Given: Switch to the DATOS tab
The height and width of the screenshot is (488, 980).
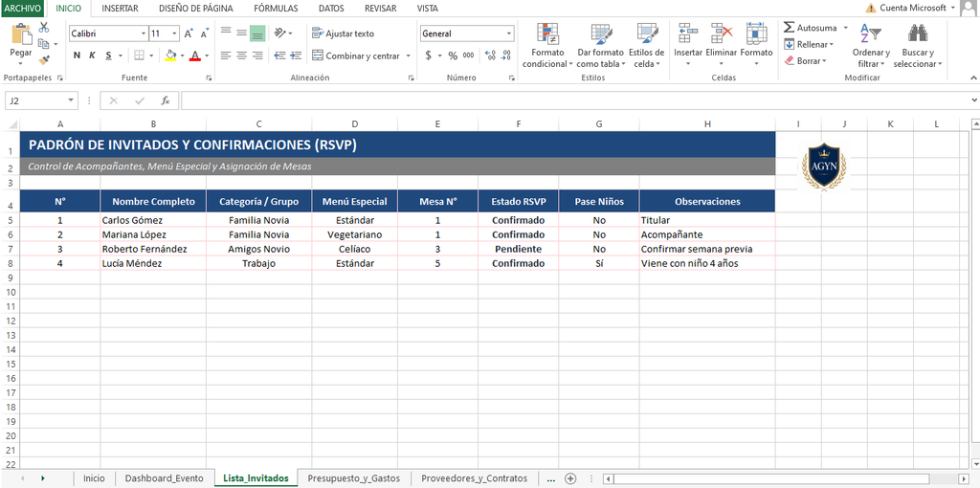Looking at the screenshot, I should coord(331,8).
